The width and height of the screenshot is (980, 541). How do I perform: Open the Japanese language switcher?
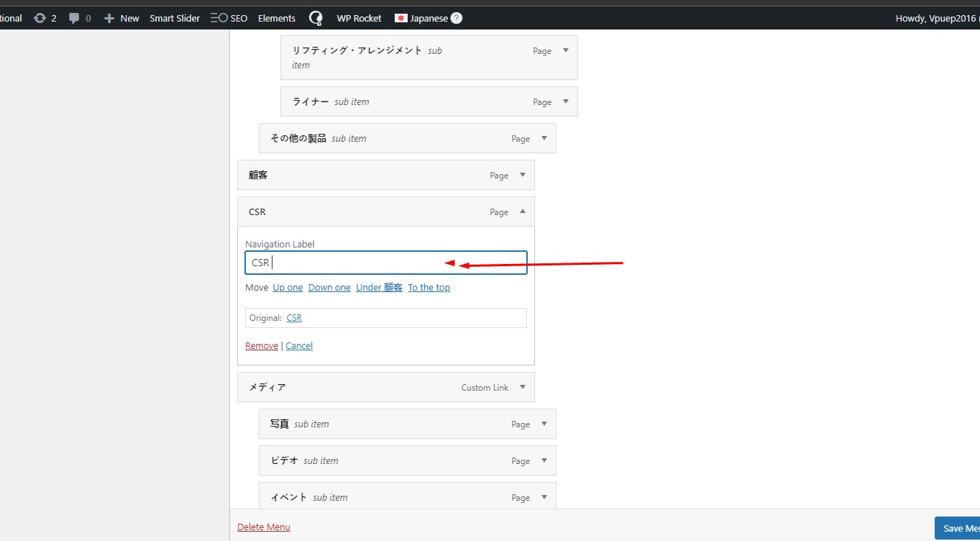pos(429,18)
